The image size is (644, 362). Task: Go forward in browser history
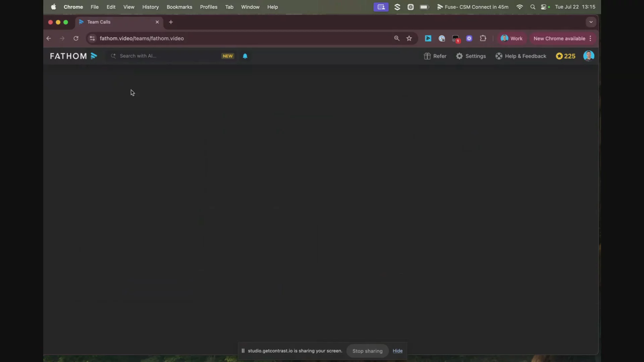pos(62,38)
